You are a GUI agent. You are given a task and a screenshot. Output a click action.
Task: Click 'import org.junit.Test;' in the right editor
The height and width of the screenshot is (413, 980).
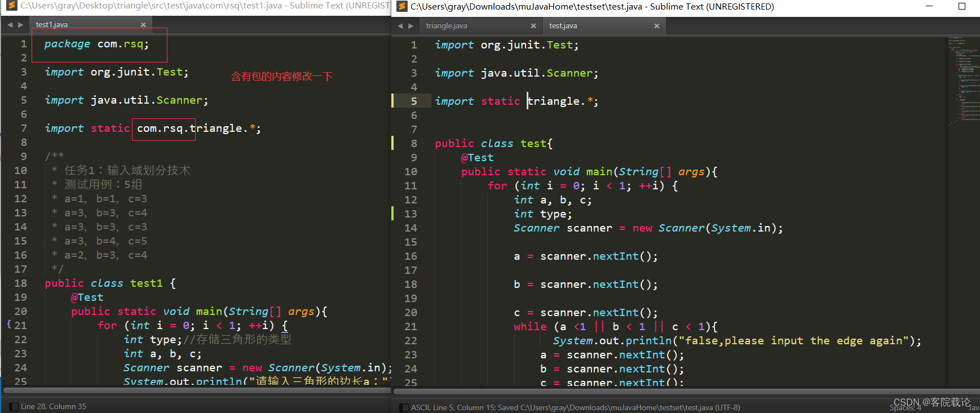click(x=507, y=45)
